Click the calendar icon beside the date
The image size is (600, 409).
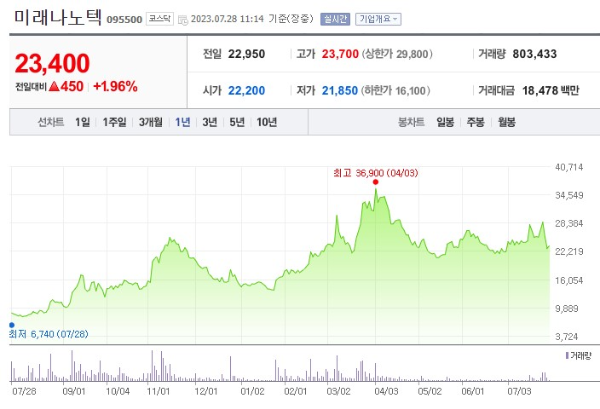point(183,20)
